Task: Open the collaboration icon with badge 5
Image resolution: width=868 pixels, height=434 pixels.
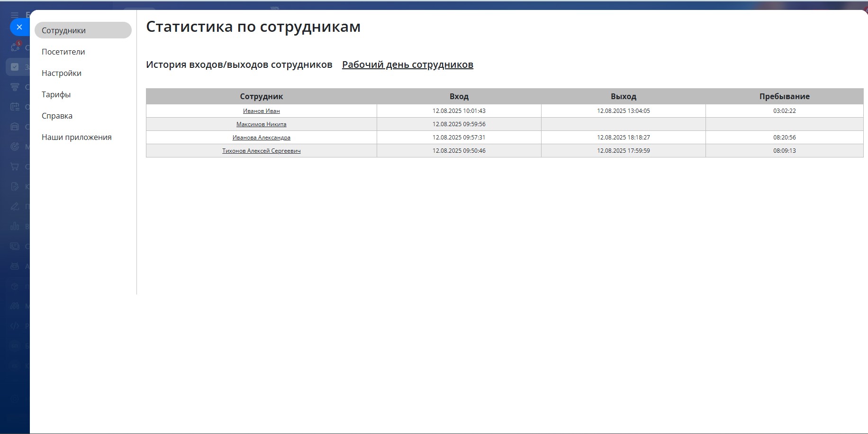Action: 16,47
